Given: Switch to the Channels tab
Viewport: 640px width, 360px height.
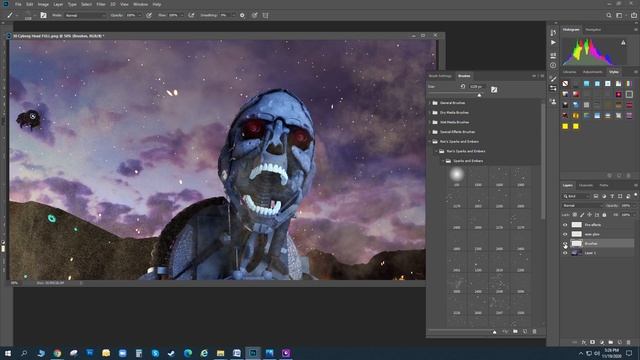Looking at the screenshot, I should click(x=586, y=185).
